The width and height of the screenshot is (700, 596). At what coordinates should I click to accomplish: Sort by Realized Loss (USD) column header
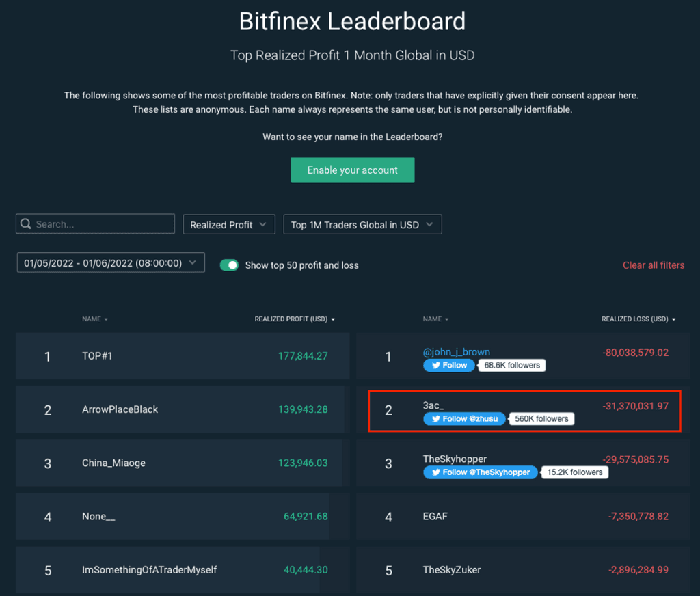(x=638, y=319)
